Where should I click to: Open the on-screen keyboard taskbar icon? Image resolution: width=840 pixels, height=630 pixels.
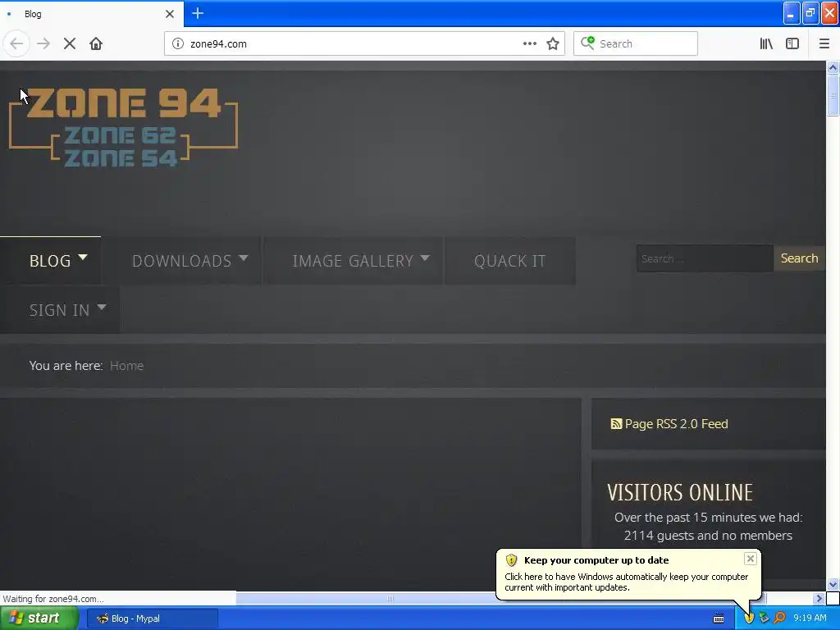719,619
